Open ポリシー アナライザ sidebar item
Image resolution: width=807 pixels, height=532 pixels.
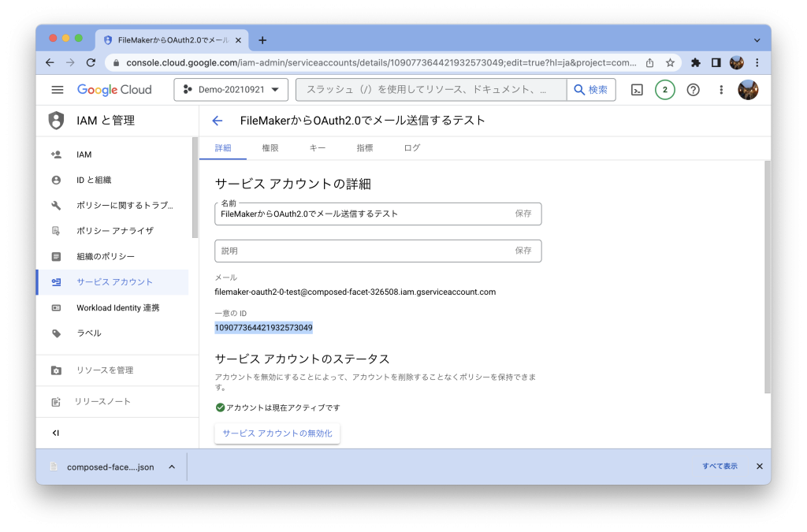(x=112, y=231)
